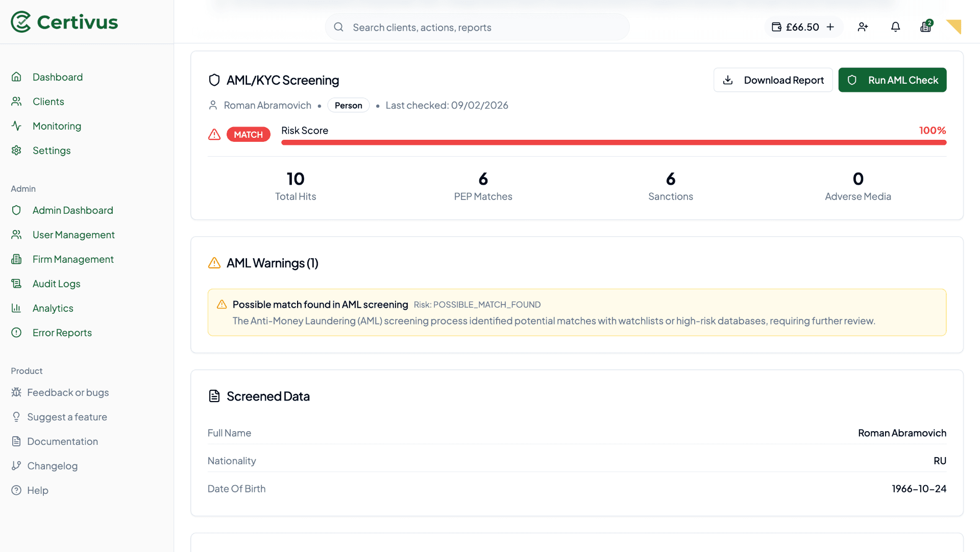Click the Analytics bar chart icon
Viewport: 980px width, 552px height.
(x=16, y=308)
